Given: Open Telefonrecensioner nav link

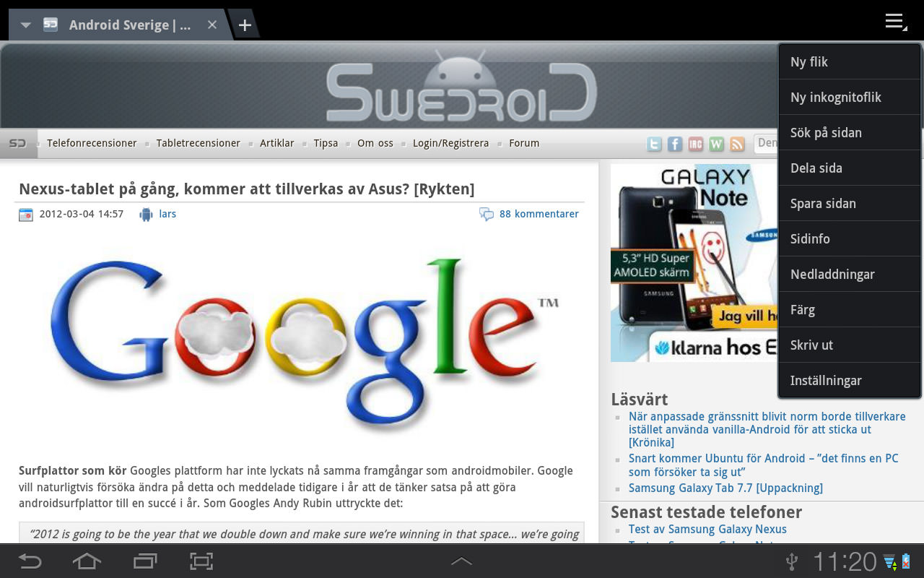Looking at the screenshot, I should 92,143.
